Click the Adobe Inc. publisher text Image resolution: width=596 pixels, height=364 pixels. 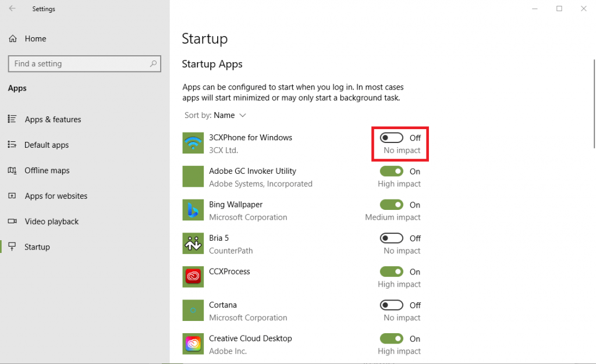pos(228,351)
